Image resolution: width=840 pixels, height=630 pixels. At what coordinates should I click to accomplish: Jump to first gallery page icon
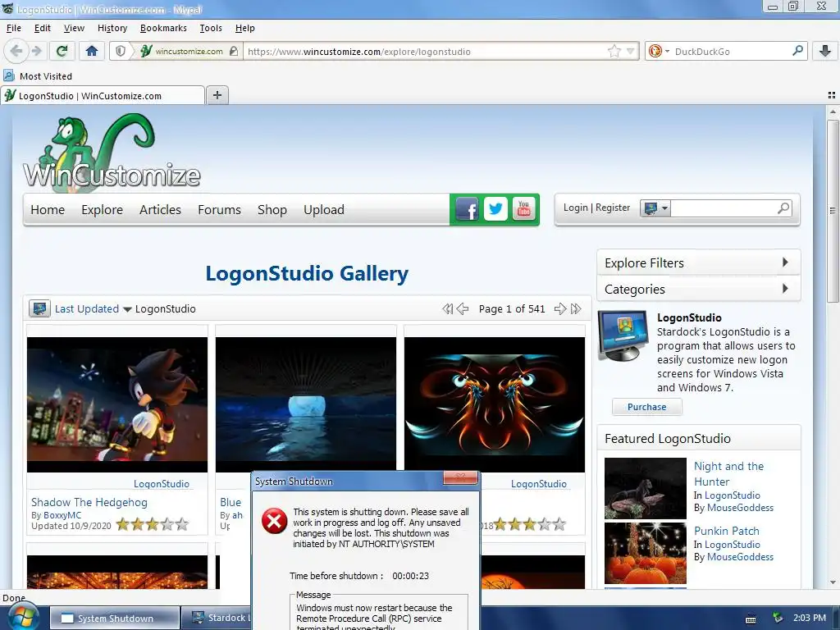pos(447,308)
